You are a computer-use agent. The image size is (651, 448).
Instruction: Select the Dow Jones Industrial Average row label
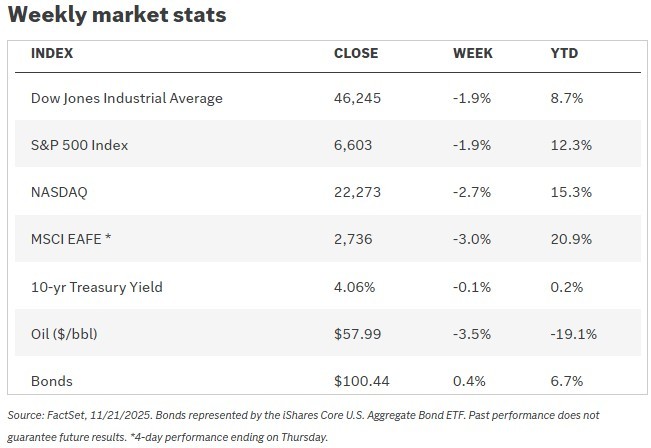tap(128, 99)
